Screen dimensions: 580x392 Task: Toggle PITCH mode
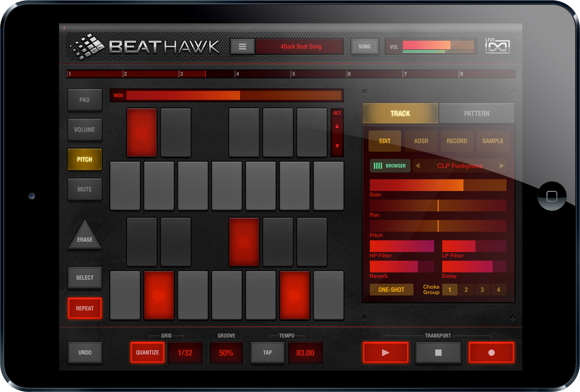click(85, 159)
